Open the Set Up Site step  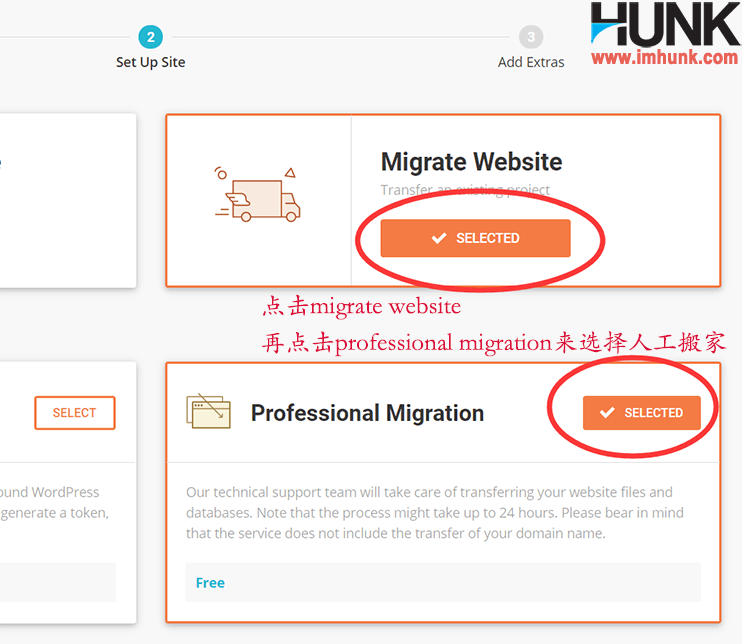point(150,62)
